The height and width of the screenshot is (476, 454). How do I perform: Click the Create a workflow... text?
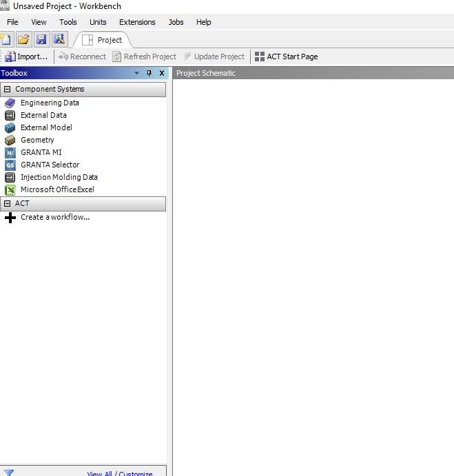55,218
